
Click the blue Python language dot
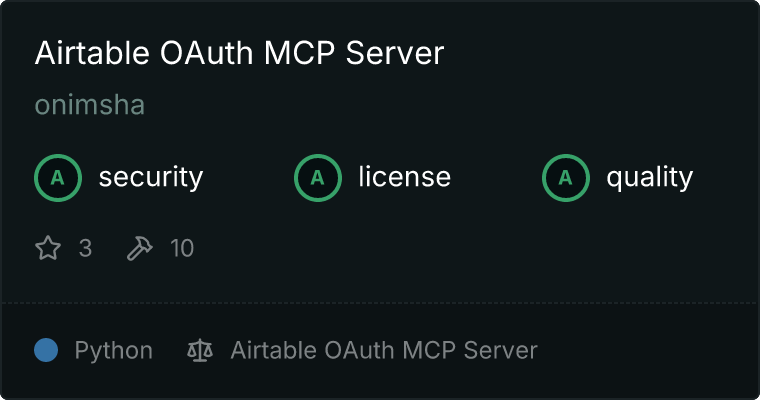pos(46,350)
